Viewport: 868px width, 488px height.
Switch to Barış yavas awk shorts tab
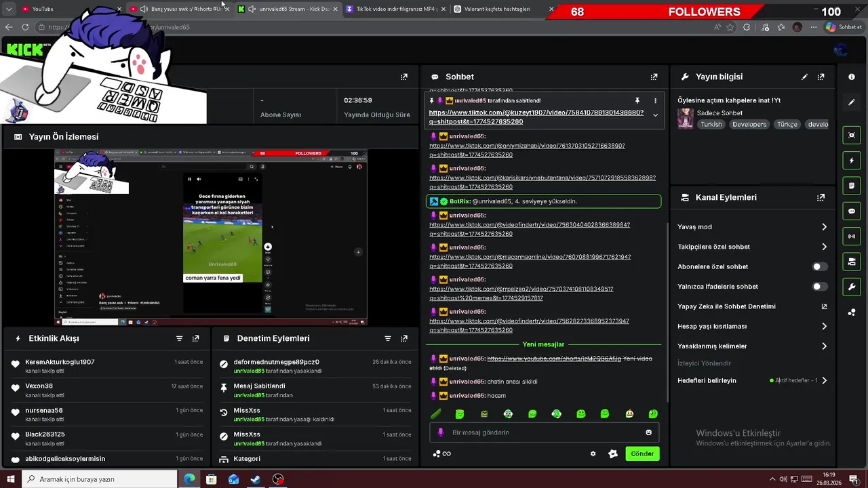(x=178, y=9)
